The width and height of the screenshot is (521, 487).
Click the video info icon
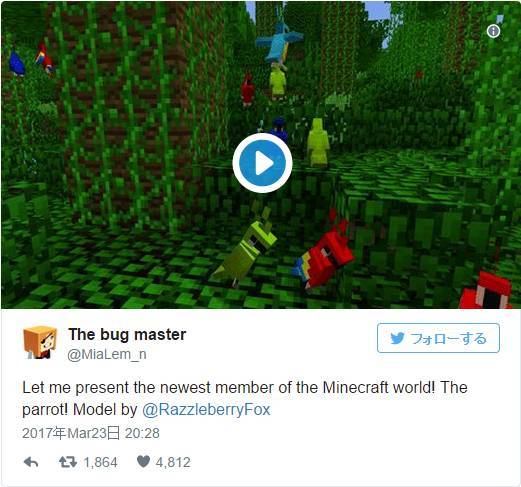click(493, 31)
